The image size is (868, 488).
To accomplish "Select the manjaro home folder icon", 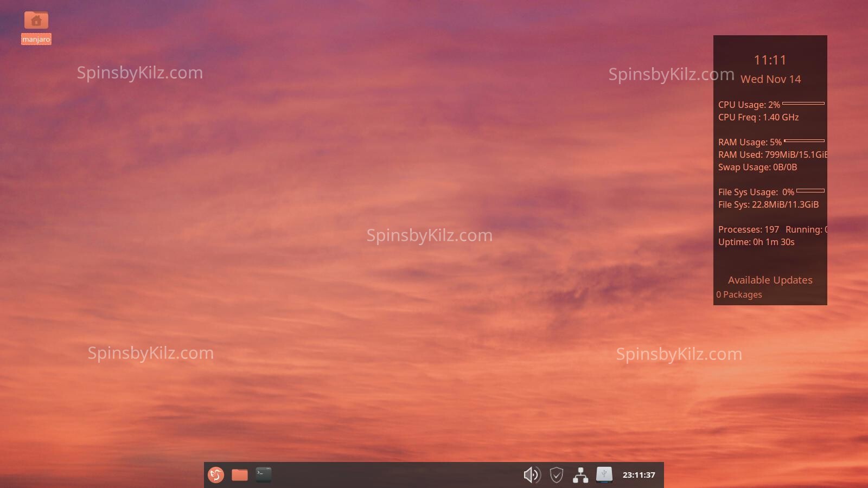I will pos(36,21).
